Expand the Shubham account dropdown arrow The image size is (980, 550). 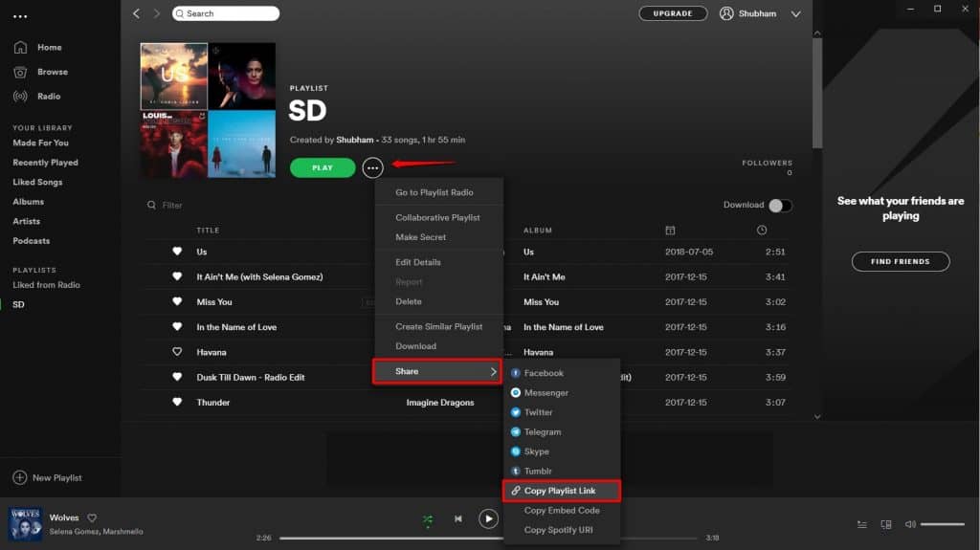pos(795,13)
